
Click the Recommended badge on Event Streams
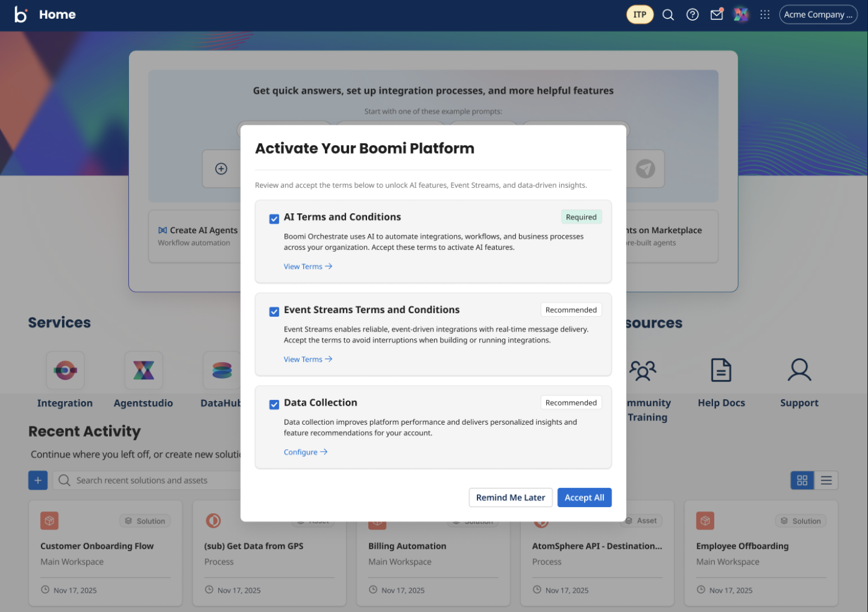pos(571,310)
